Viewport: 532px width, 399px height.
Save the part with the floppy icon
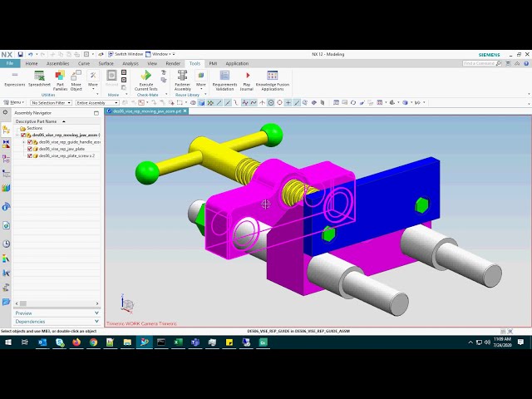(20, 54)
